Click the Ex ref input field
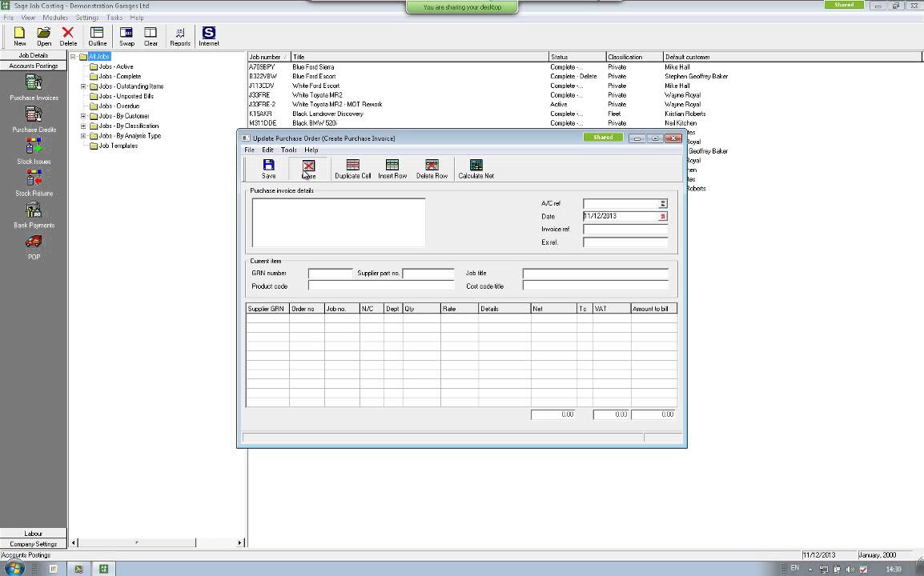924x576 pixels. (625, 242)
